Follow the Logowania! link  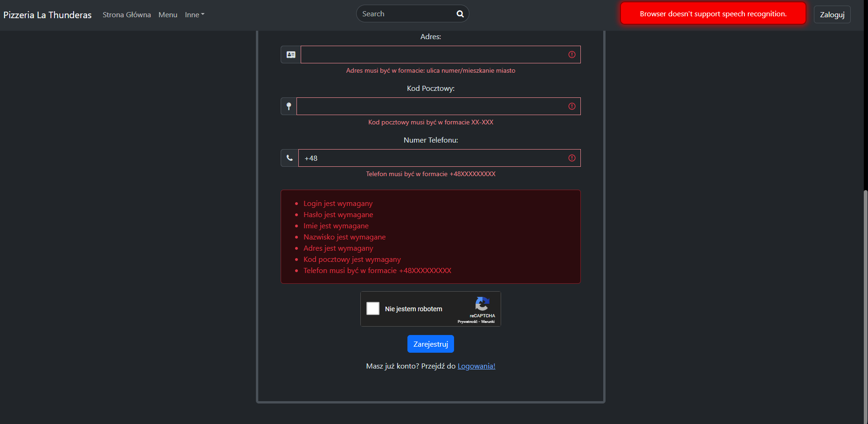(x=476, y=366)
